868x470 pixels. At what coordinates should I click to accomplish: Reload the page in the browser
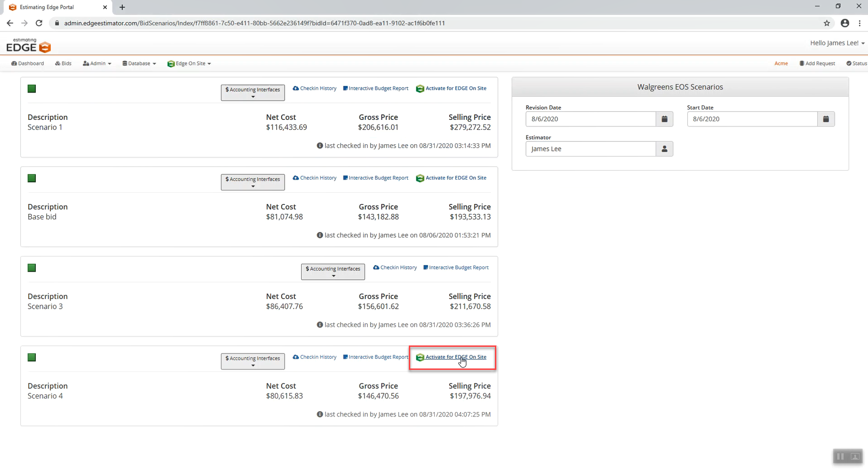pyautogui.click(x=39, y=23)
